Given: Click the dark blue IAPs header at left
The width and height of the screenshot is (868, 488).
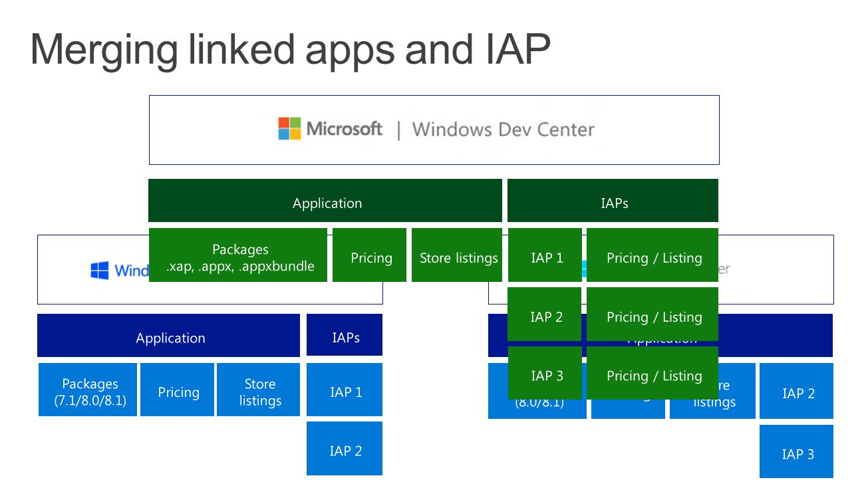Looking at the screenshot, I should (345, 335).
